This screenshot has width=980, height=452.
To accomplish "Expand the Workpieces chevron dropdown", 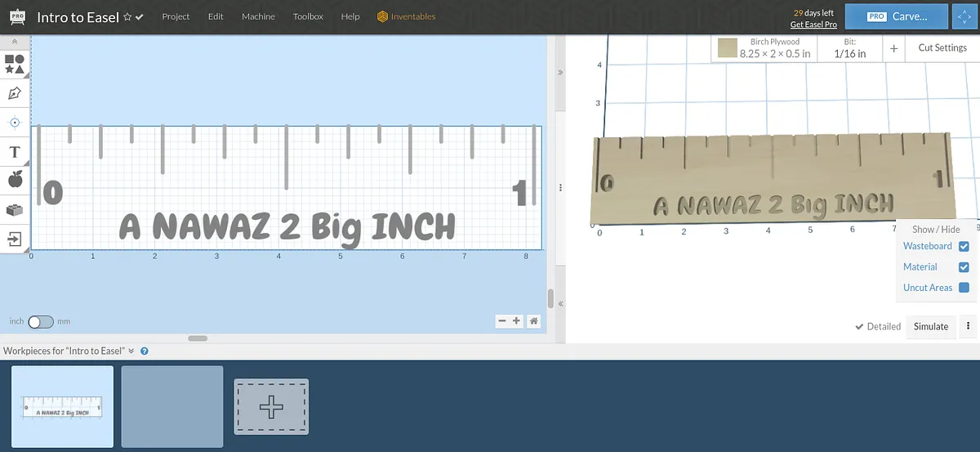I will point(131,351).
